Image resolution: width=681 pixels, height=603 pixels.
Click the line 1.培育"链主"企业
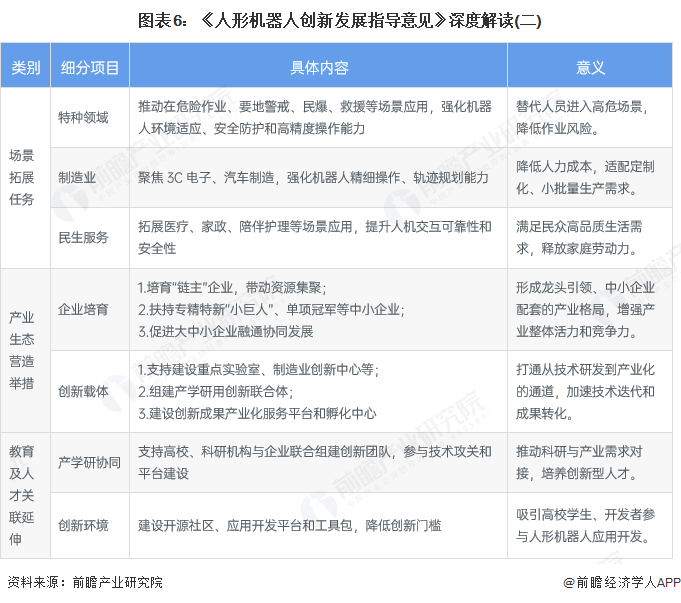[x=232, y=288]
